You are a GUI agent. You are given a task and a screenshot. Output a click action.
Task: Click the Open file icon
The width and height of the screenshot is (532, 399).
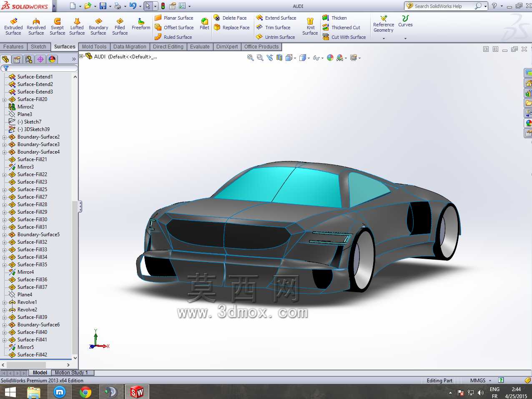(88, 6)
